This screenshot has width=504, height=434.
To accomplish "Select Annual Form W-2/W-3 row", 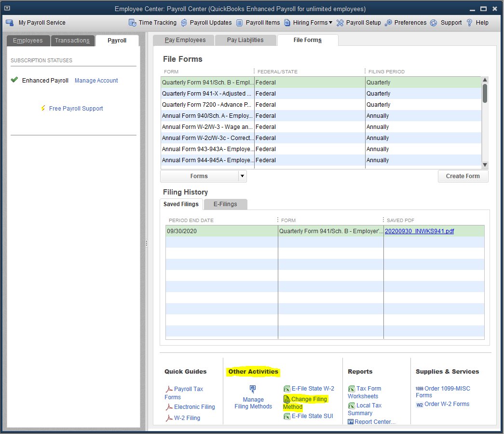I will coord(321,127).
